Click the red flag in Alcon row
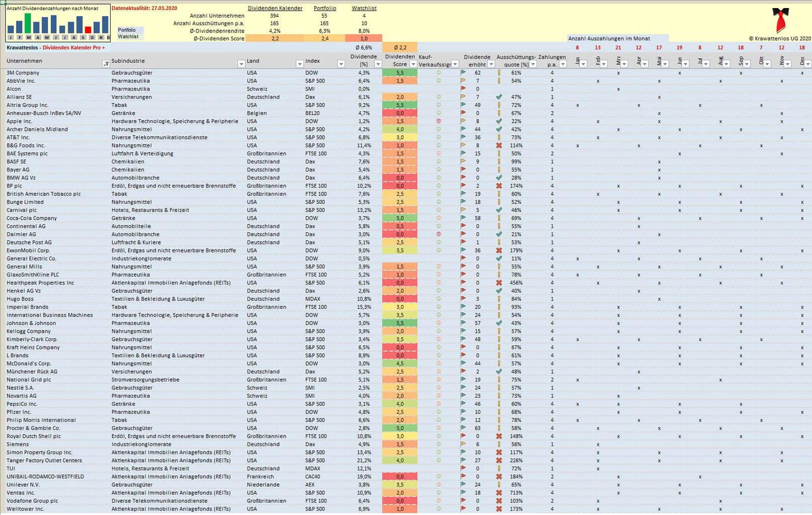 (x=463, y=89)
